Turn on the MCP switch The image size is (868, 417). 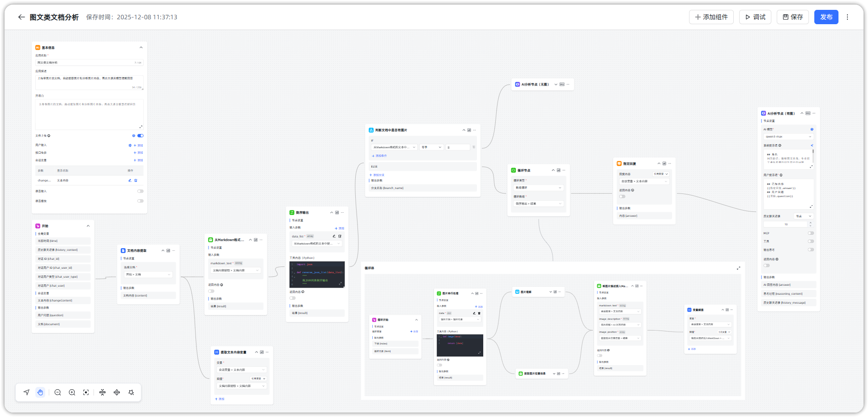click(x=811, y=233)
